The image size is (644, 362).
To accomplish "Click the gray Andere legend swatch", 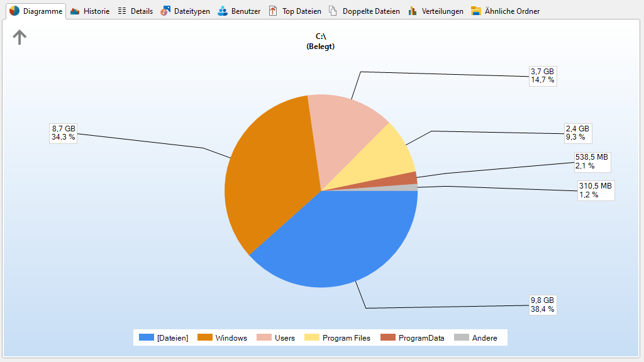I will pos(461,337).
